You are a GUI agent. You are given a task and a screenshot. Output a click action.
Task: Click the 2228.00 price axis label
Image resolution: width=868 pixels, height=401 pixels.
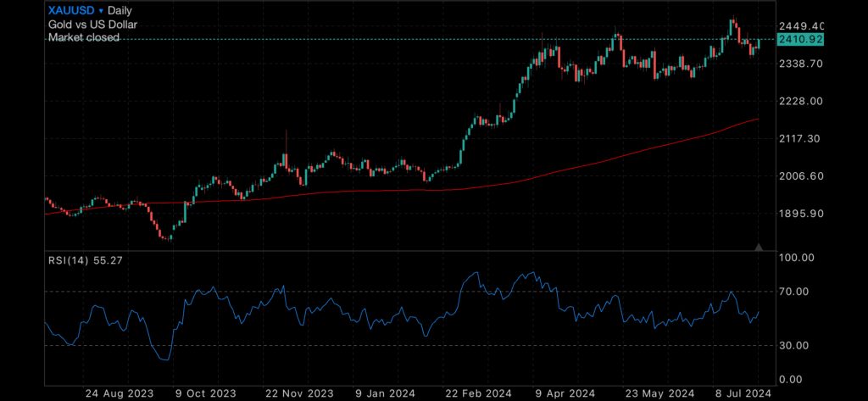(802, 102)
